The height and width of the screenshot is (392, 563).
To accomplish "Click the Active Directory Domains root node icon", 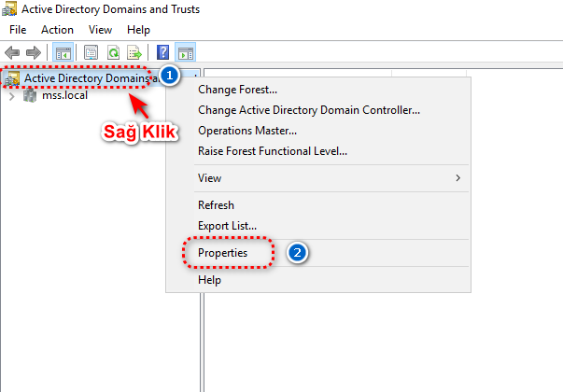I will (x=12, y=78).
